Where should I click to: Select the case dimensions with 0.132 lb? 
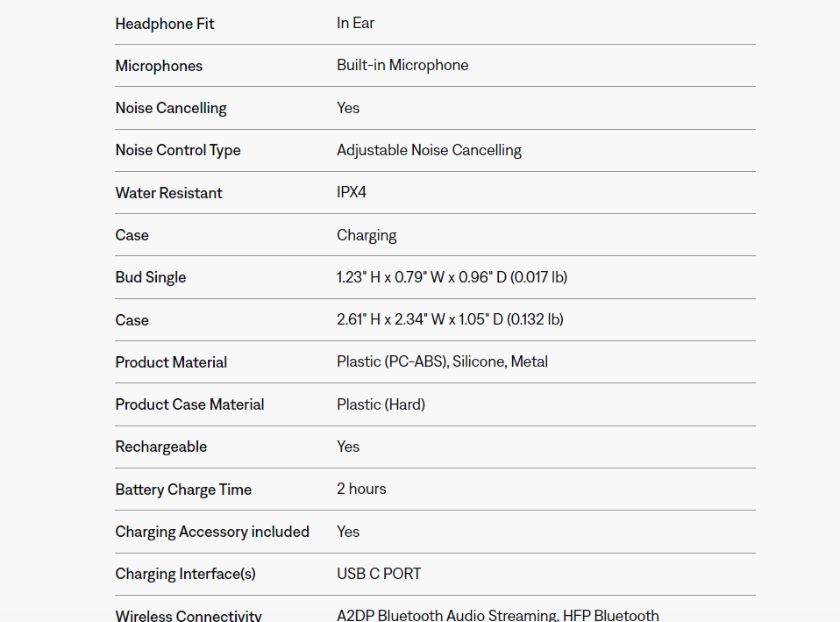450,319
